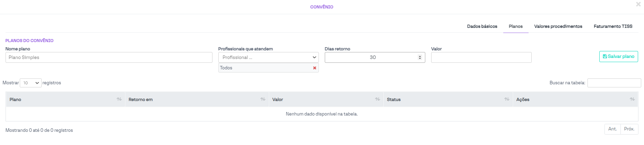Sort table by Valor column
This screenshot has width=644, height=145.
(325, 100)
